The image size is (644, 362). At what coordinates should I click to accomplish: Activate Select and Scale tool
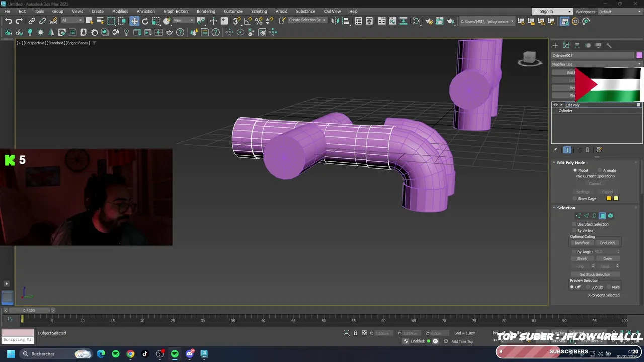click(x=156, y=21)
